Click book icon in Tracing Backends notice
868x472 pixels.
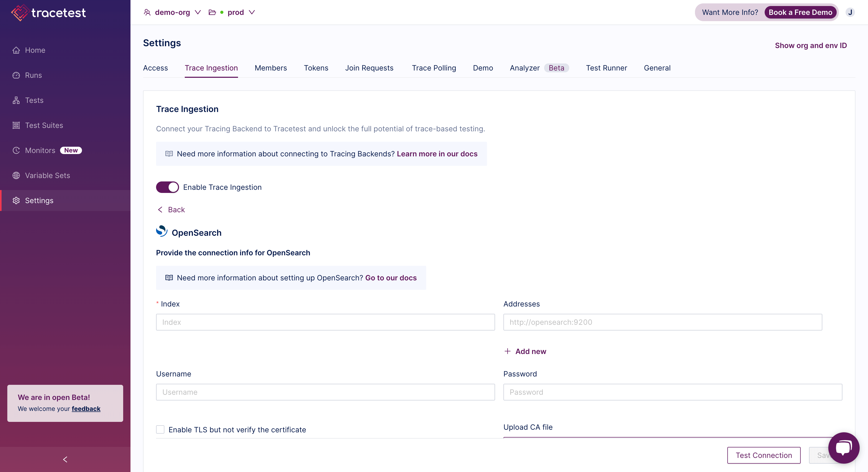(x=169, y=154)
